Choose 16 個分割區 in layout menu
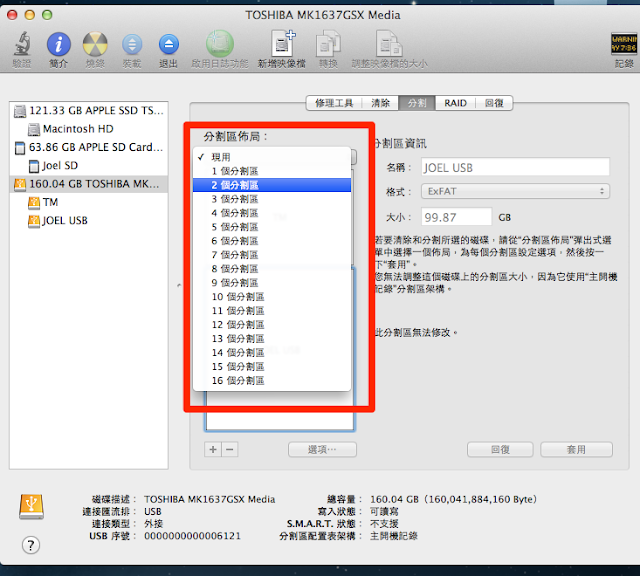The height and width of the screenshot is (576, 640). pos(272,380)
